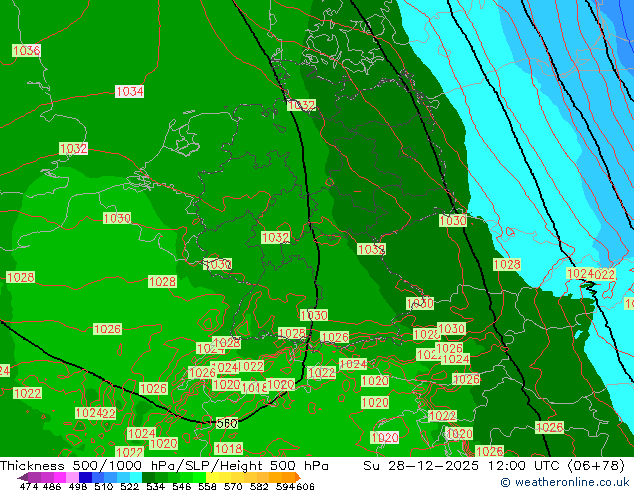Viewport: 634px width, 490px height.
Task: Click the 1034 isobar label
Action: click(129, 91)
